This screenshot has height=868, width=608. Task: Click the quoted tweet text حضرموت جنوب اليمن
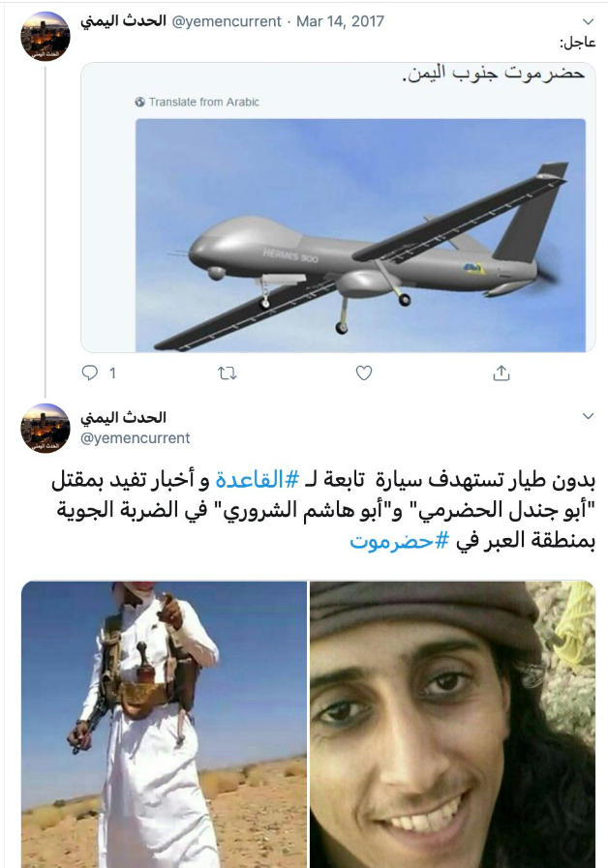click(x=493, y=74)
